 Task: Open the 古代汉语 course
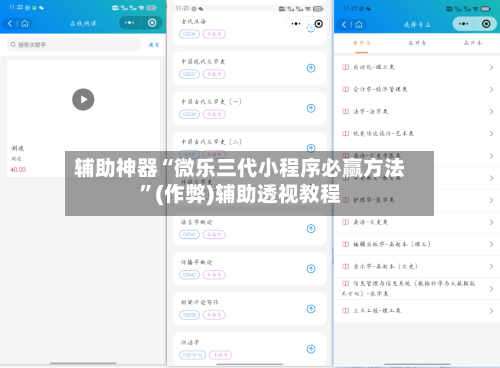(249, 28)
